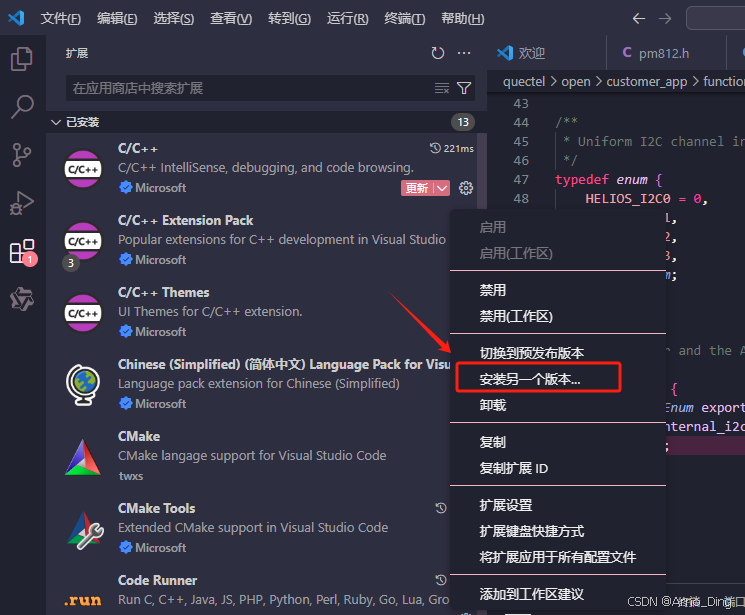Open the Search view in activity bar
Viewport: 745px width, 615px height.
[x=22, y=106]
